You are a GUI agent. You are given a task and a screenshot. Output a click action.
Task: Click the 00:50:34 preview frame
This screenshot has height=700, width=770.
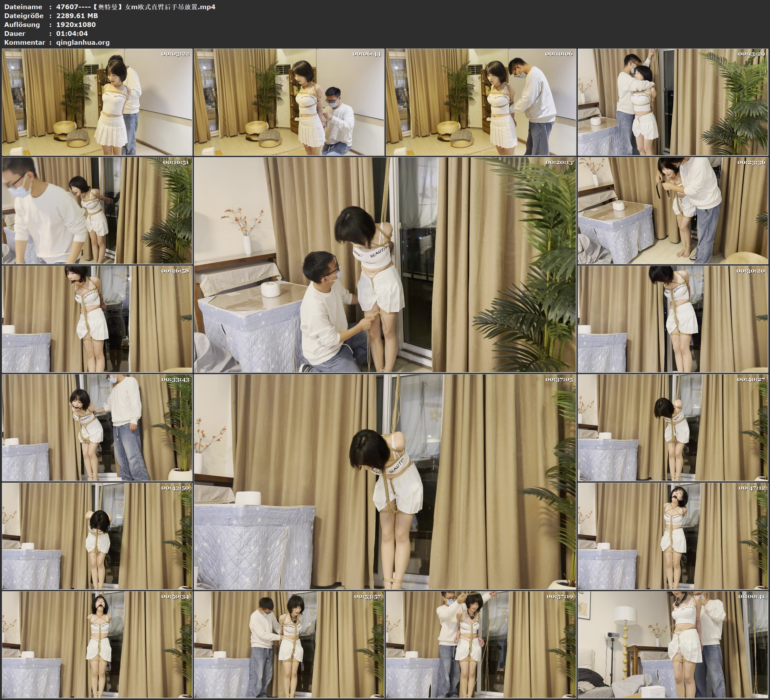coord(97,644)
